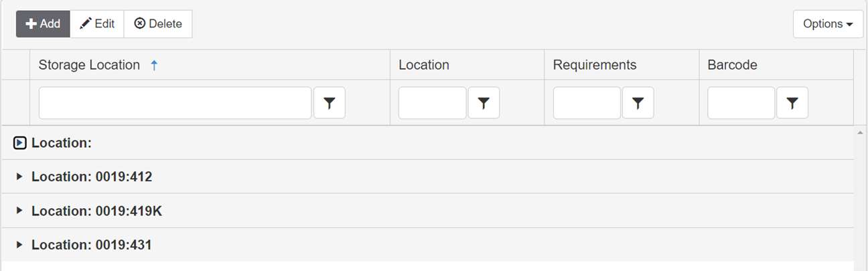The height and width of the screenshot is (271, 868).
Task: Focus the Requirements filter input
Action: (587, 103)
